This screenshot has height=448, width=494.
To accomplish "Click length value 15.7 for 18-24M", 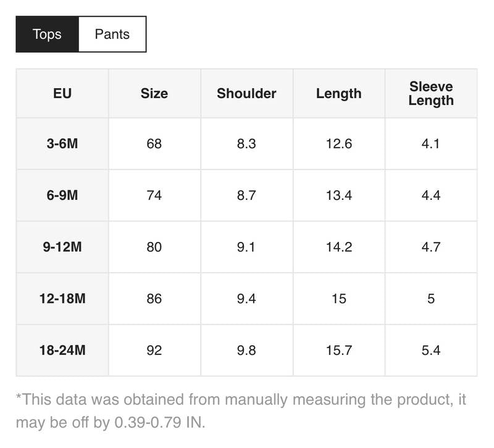I will point(338,351).
